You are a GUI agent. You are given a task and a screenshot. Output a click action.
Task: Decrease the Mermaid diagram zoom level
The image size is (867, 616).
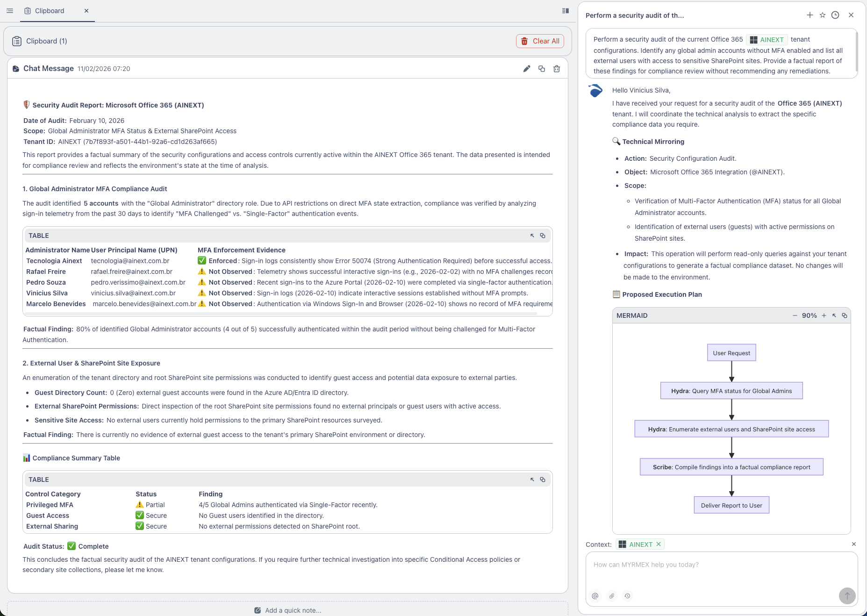[x=795, y=315]
